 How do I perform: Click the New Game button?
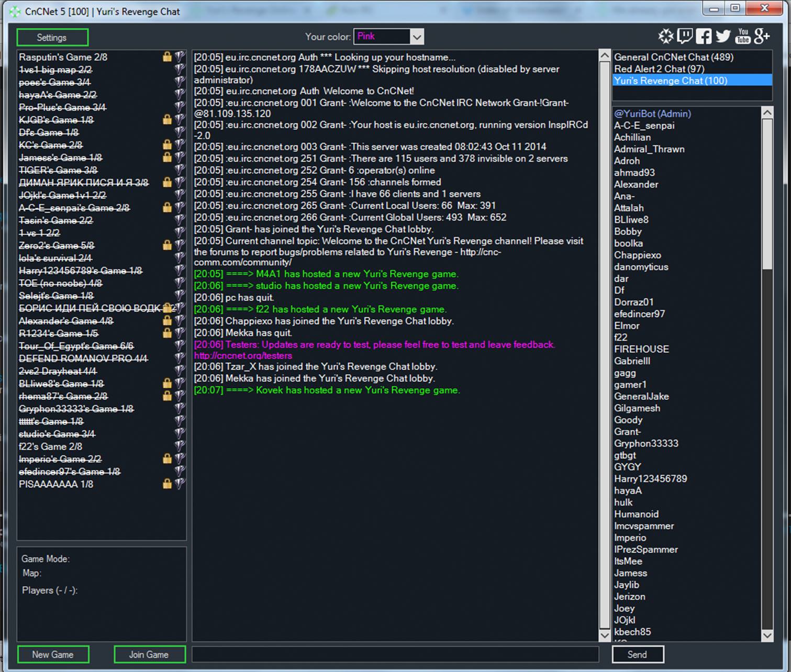53,654
